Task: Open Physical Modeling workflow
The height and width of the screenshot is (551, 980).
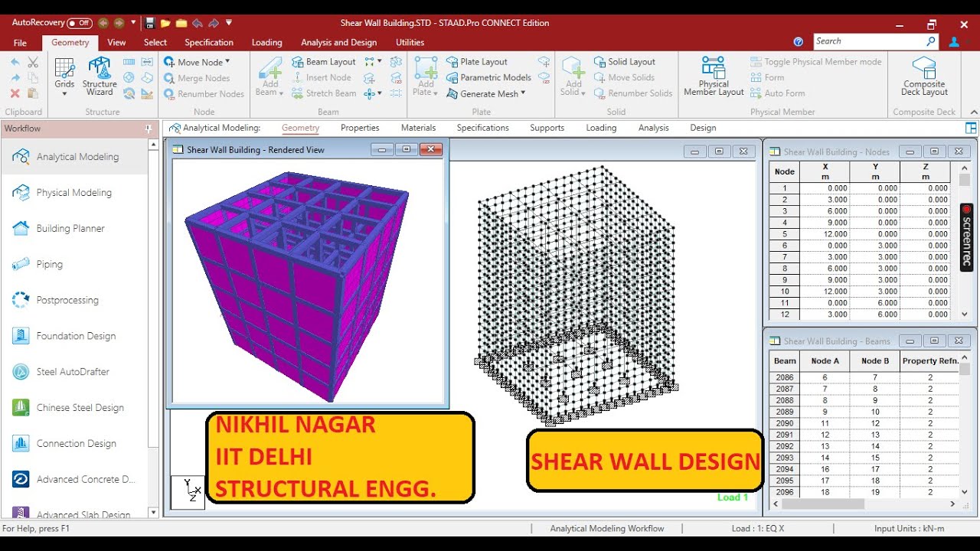Action: click(75, 193)
